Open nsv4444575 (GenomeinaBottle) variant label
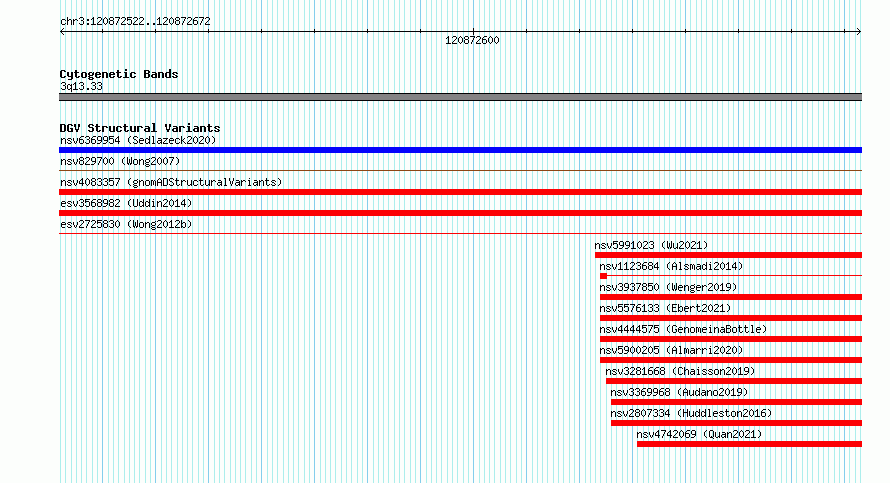Image resolution: width=890 pixels, height=483 pixels. click(x=683, y=329)
